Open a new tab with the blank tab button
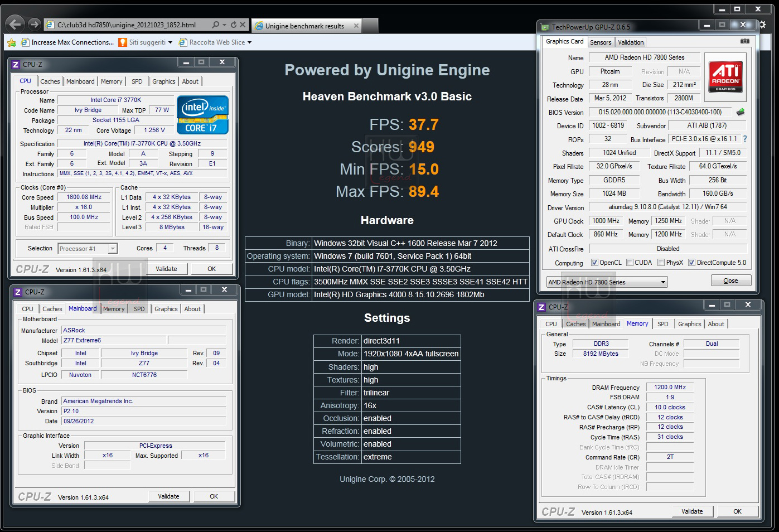Viewport: 779px width, 532px height. tap(371, 26)
